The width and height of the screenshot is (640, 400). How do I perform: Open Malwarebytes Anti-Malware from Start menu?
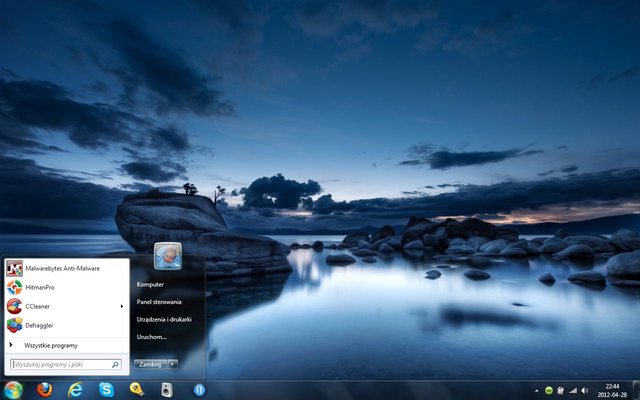click(x=62, y=268)
